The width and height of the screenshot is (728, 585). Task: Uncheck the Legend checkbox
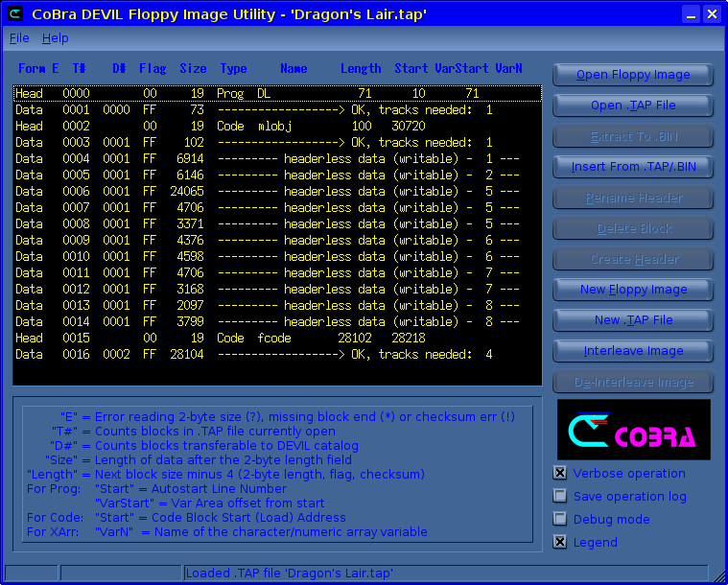tap(560, 542)
